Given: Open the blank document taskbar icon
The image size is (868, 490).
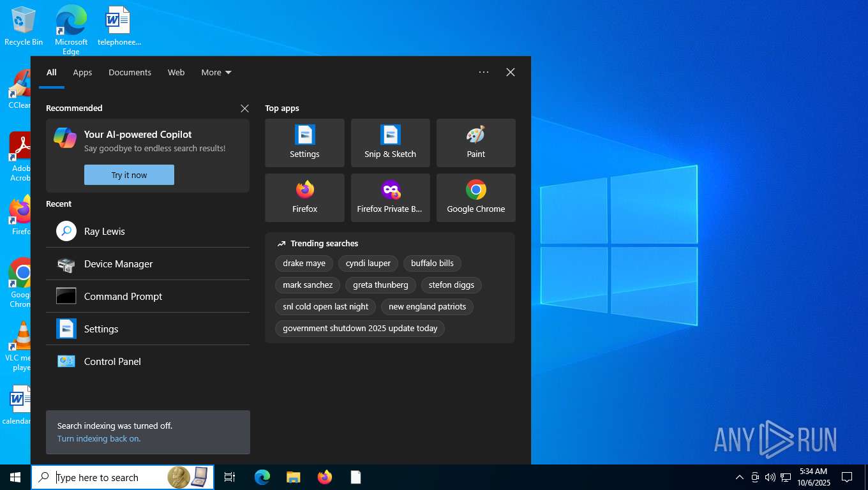Looking at the screenshot, I should click(x=356, y=477).
